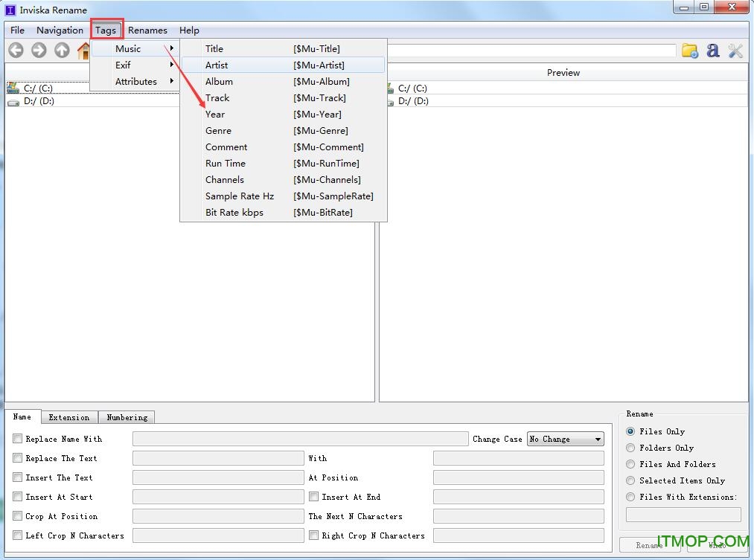The width and height of the screenshot is (754, 560).
Task: Expand the Attributes submenu
Action: coord(135,81)
